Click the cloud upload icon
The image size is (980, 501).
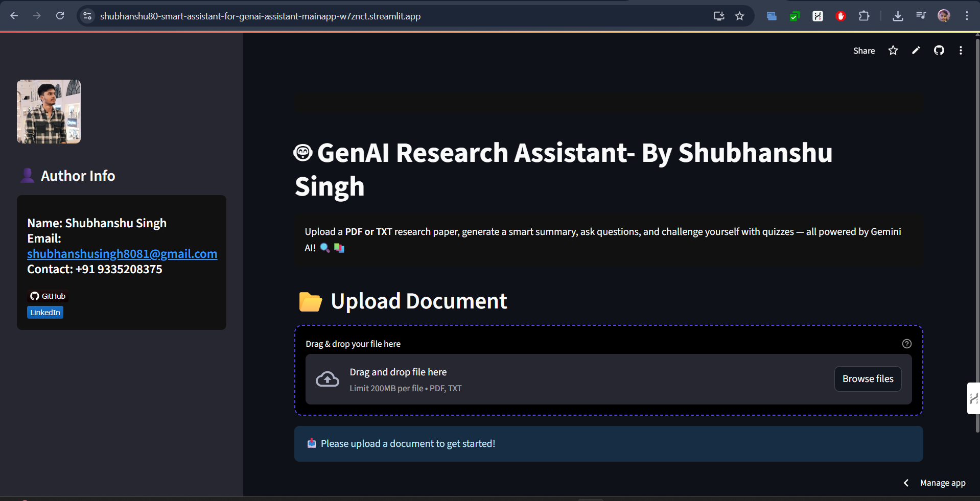tap(328, 379)
